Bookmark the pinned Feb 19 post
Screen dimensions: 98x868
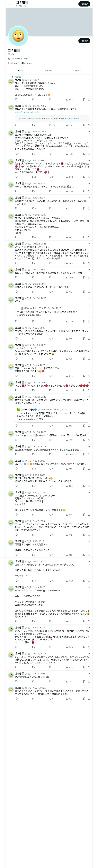coord(84,99)
